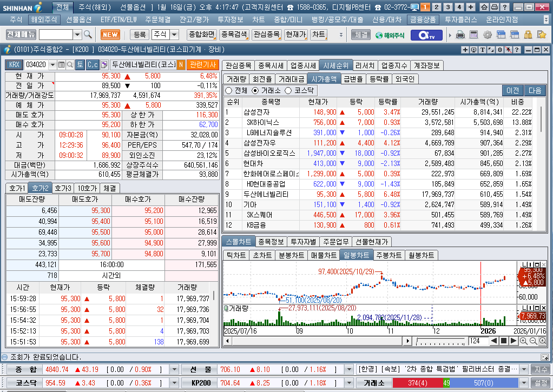
Task: Click the 등록 toolbar button
Action: coord(140,35)
